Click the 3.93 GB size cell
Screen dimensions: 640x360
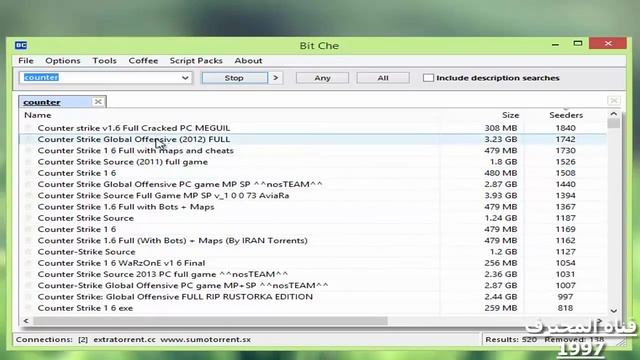500,196
